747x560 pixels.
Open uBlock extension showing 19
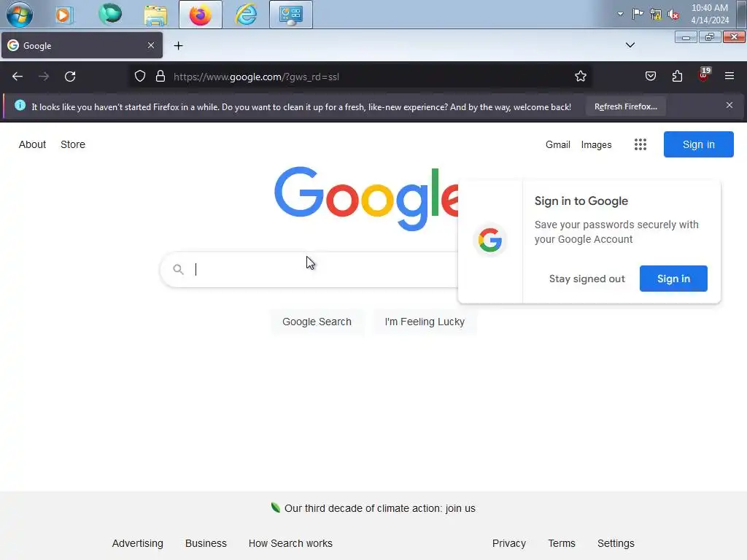pyautogui.click(x=704, y=75)
